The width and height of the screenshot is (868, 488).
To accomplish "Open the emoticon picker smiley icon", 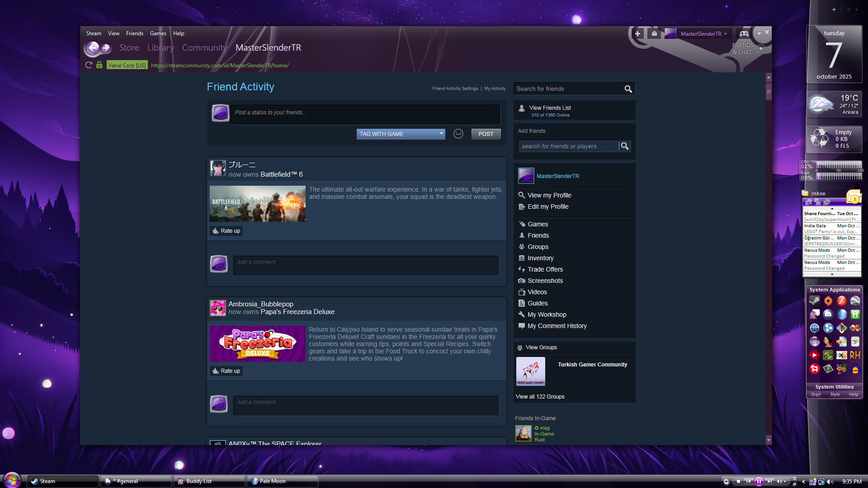I will coord(458,134).
